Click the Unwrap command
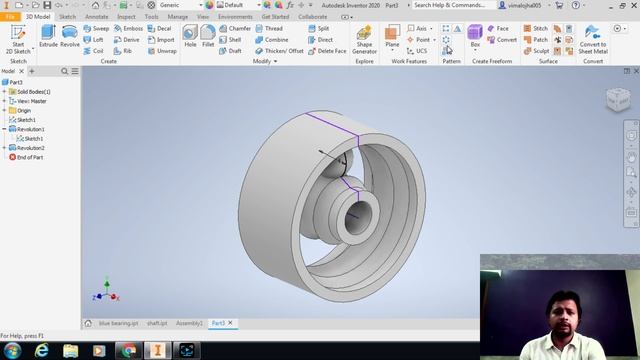The width and height of the screenshot is (640, 360). point(162,51)
